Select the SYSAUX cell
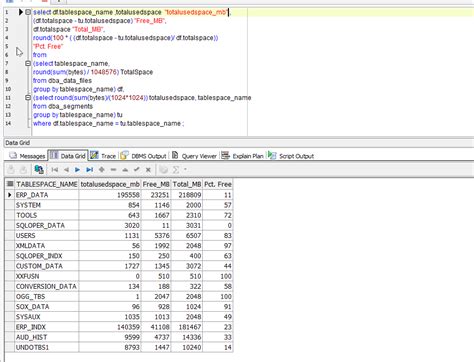474x362 pixels. pos(47,317)
